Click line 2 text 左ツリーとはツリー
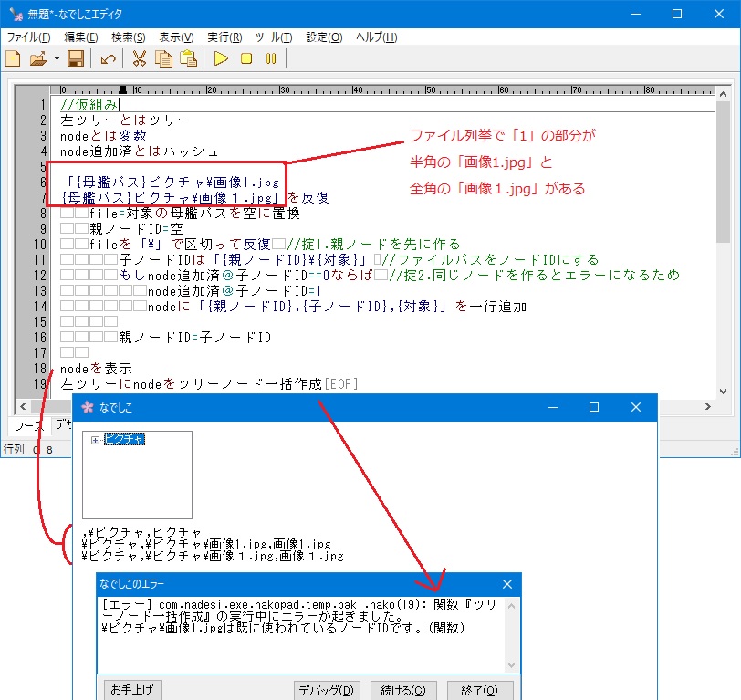Image resolution: width=741 pixels, height=700 pixels. (x=125, y=120)
